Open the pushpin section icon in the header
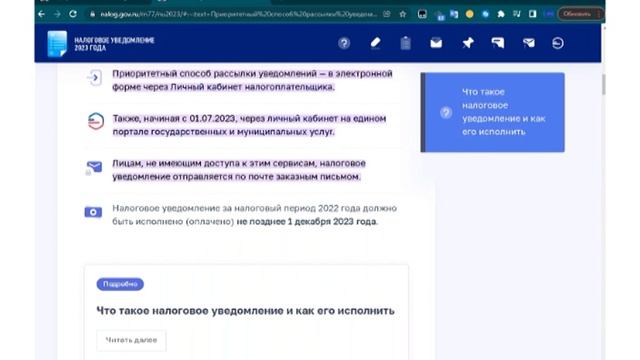 [x=468, y=43]
